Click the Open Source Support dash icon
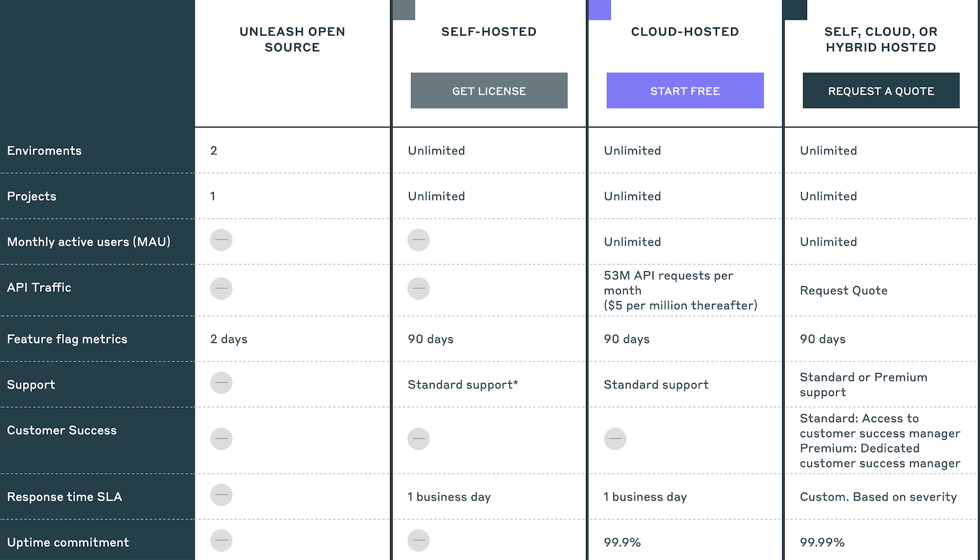Viewport: 980px width, 560px height. pyautogui.click(x=221, y=383)
